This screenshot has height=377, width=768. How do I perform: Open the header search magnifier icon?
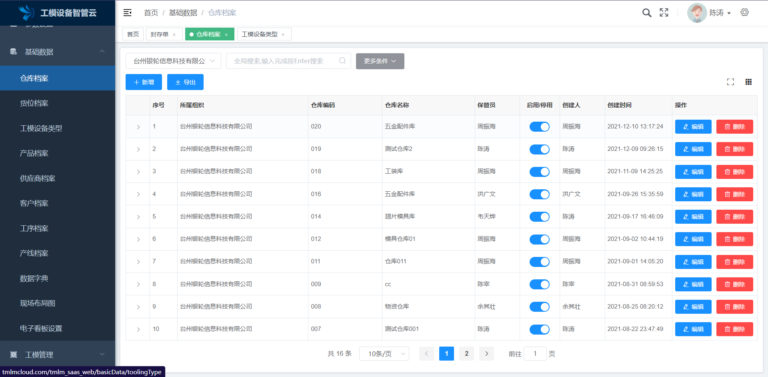click(647, 13)
